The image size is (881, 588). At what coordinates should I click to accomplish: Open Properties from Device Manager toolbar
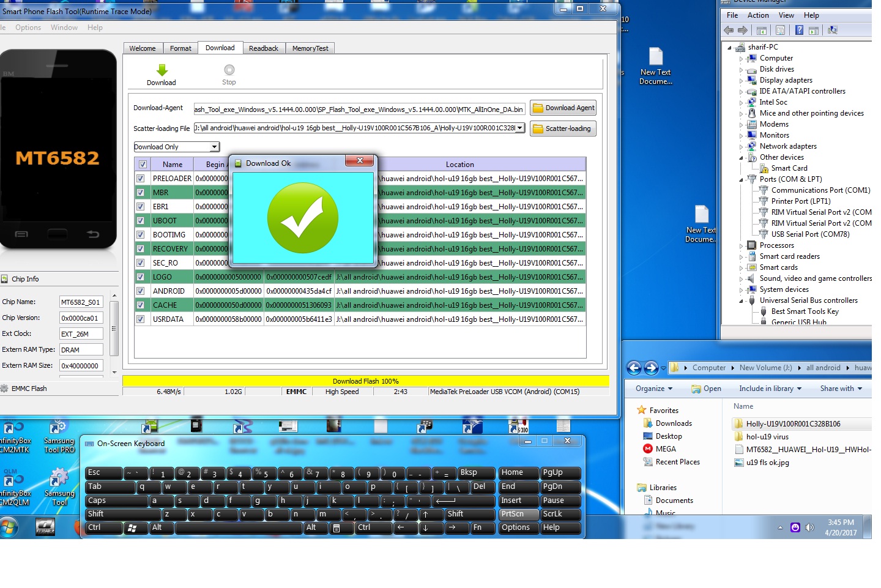(780, 30)
